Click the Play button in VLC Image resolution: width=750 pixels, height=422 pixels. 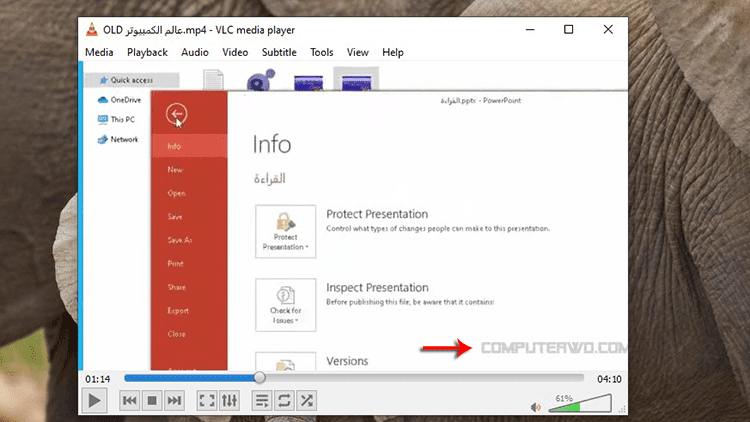point(94,400)
